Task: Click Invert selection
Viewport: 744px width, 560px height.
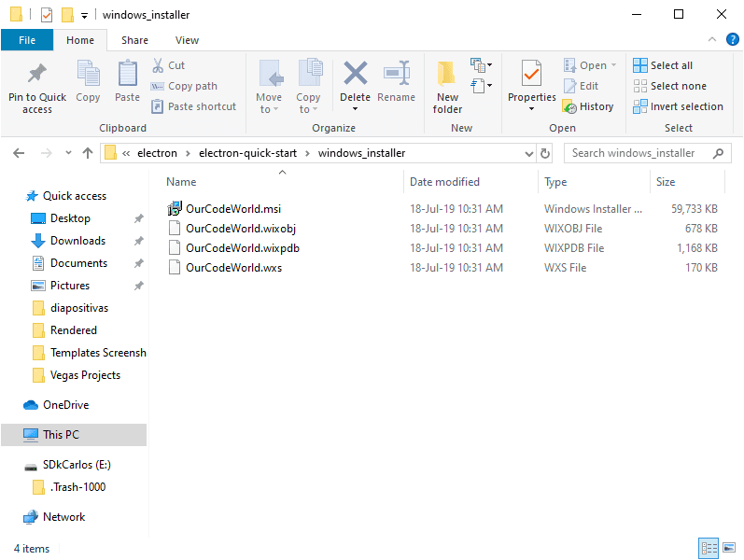Action: coord(678,106)
